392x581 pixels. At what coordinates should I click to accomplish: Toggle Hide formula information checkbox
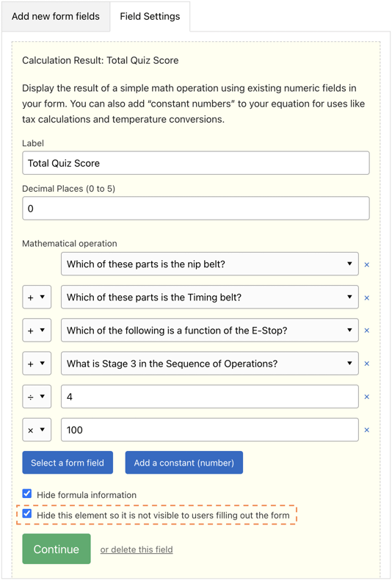pos(27,494)
